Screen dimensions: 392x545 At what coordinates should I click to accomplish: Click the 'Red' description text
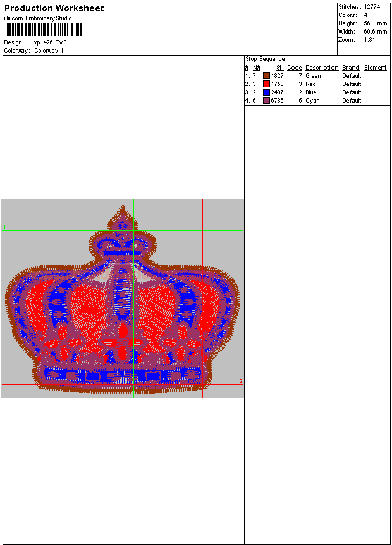click(x=310, y=84)
